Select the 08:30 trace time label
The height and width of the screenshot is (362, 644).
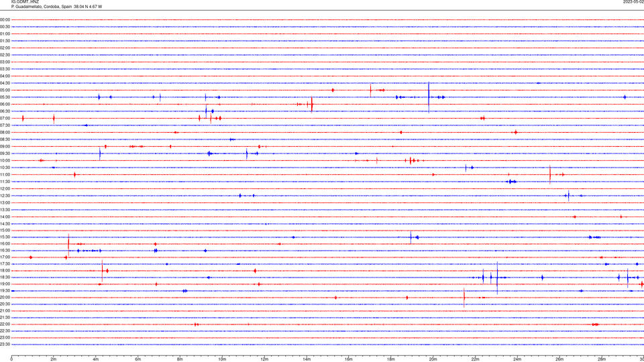[5, 139]
